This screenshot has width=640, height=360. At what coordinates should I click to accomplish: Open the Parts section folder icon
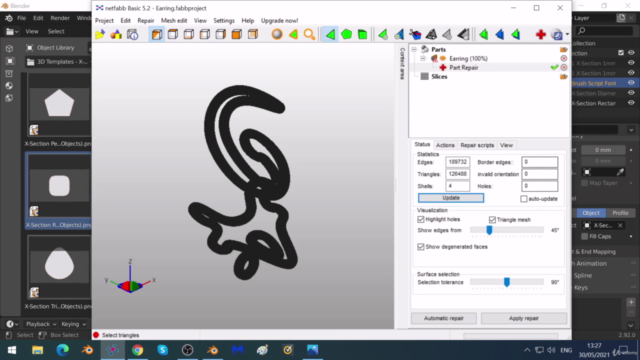tap(564, 49)
